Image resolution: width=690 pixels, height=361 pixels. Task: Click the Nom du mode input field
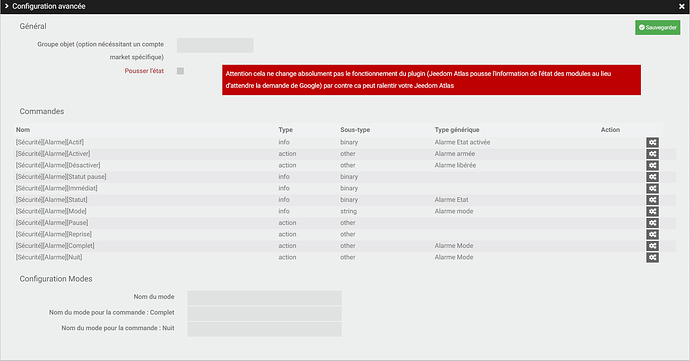[x=264, y=298]
